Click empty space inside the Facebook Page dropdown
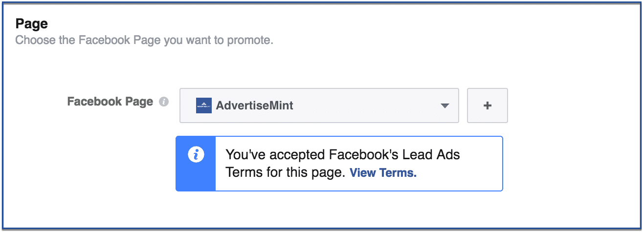The height and width of the screenshot is (232, 644). (367, 105)
